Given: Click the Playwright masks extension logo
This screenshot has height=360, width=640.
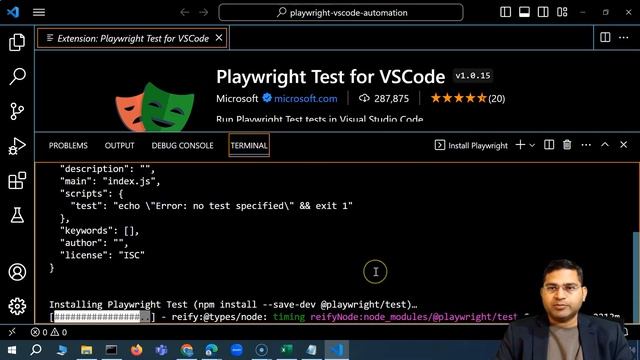Looking at the screenshot, I should click(155, 107).
